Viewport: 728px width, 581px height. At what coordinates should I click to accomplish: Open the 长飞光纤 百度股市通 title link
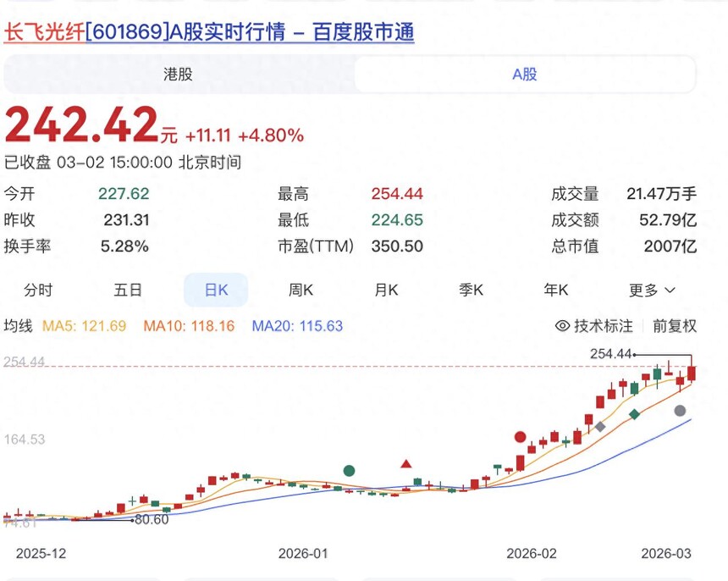(x=209, y=32)
